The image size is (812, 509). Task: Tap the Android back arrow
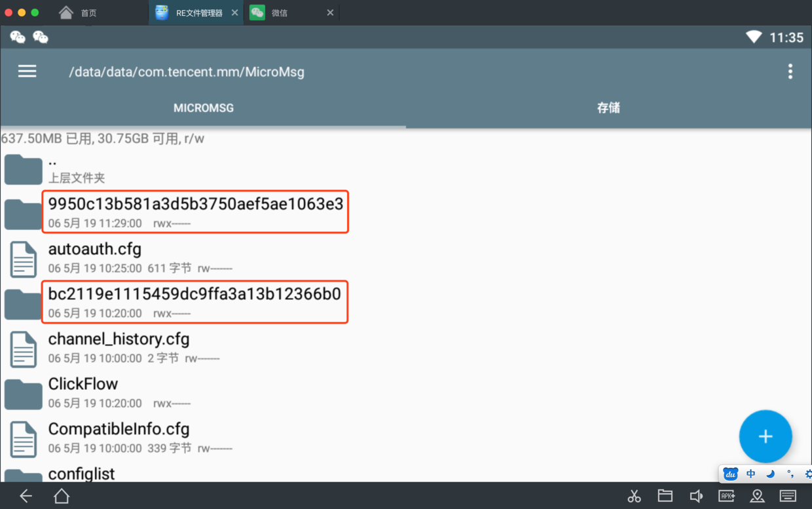coord(26,496)
